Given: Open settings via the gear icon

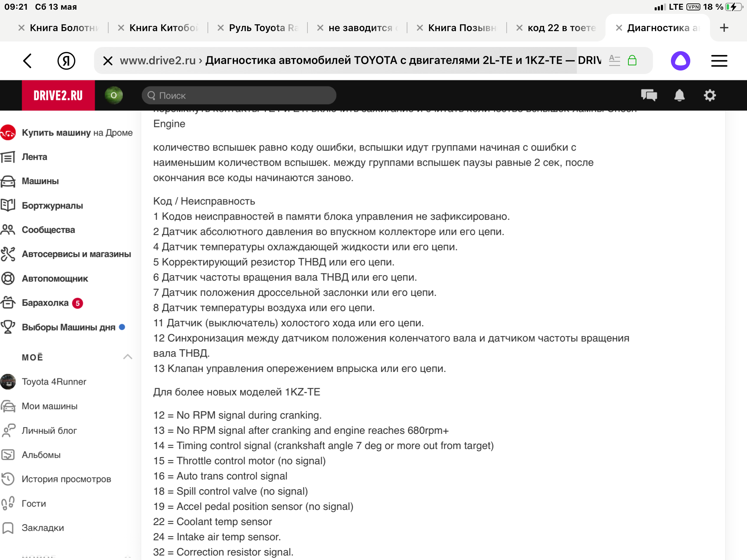Looking at the screenshot, I should [x=710, y=95].
